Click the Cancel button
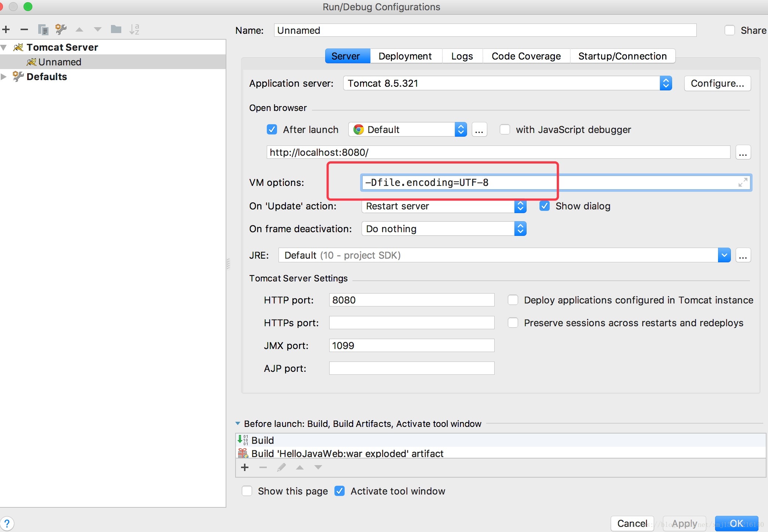The width and height of the screenshot is (768, 532). coord(632,523)
